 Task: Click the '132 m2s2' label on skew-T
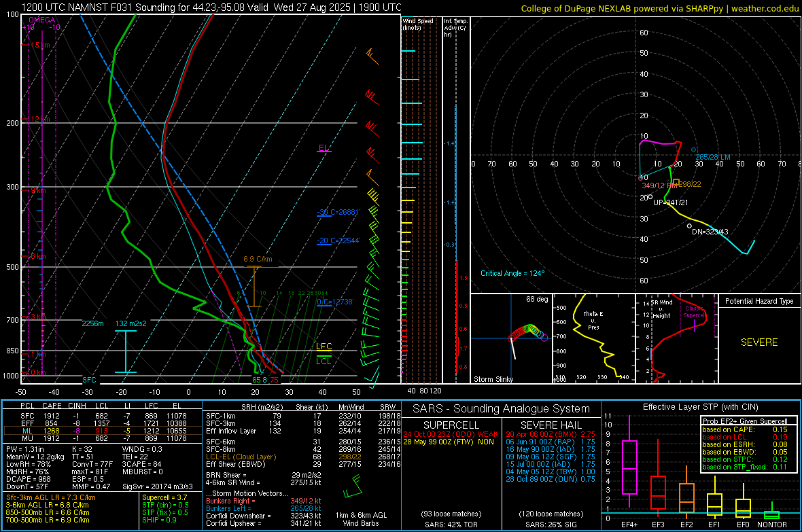coord(131,323)
